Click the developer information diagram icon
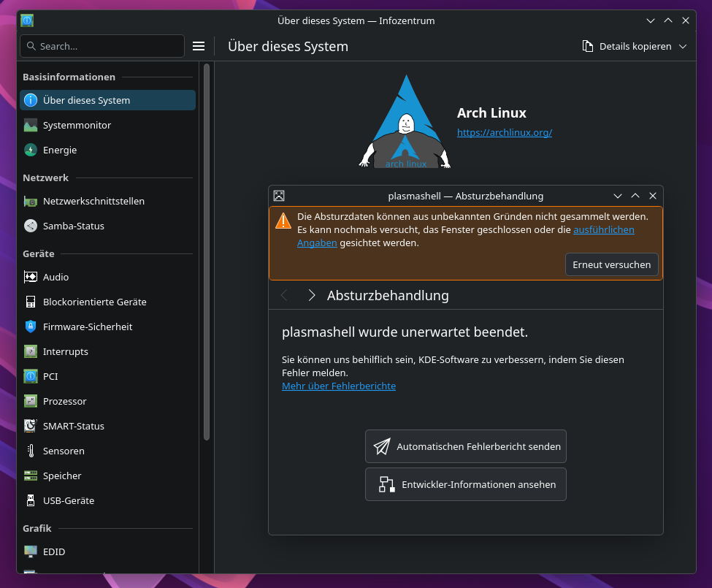Screen dimensions: 712x588 point(386,484)
